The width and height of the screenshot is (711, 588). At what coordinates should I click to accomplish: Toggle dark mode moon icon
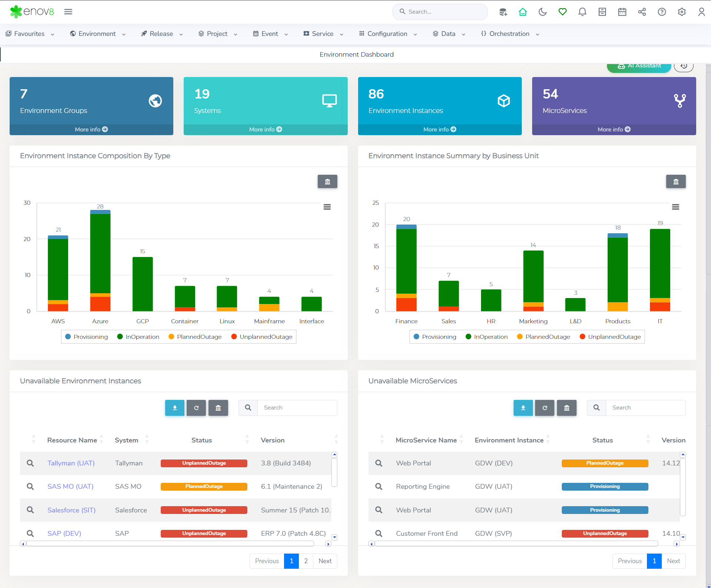(543, 12)
